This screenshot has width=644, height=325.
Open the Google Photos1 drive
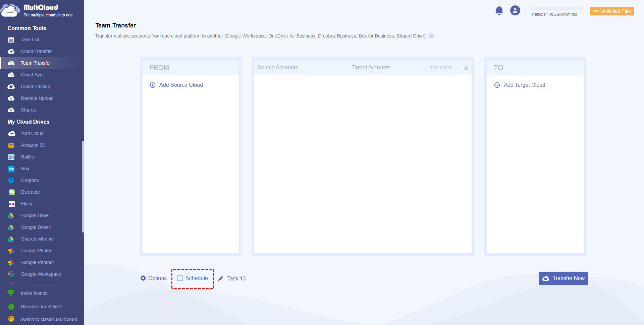point(38,262)
